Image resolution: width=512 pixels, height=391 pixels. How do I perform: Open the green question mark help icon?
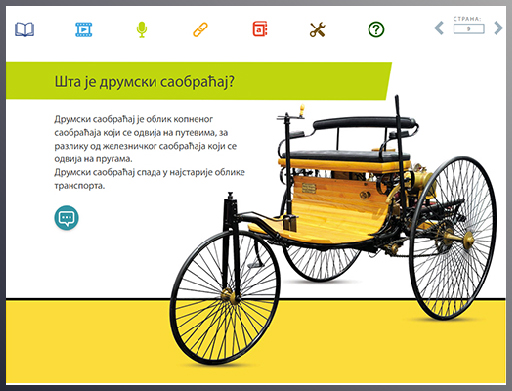pyautogui.click(x=376, y=30)
